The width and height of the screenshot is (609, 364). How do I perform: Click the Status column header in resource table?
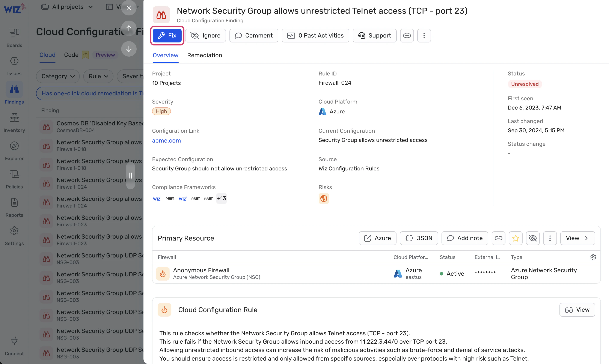pyautogui.click(x=447, y=257)
